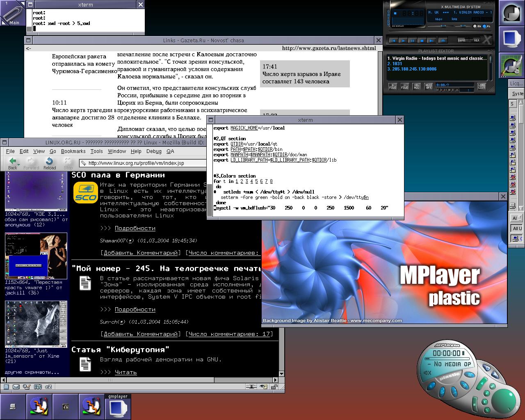The image size is (525, 420).
Task: Click the Mozilla Forward button
Action: coord(31,163)
